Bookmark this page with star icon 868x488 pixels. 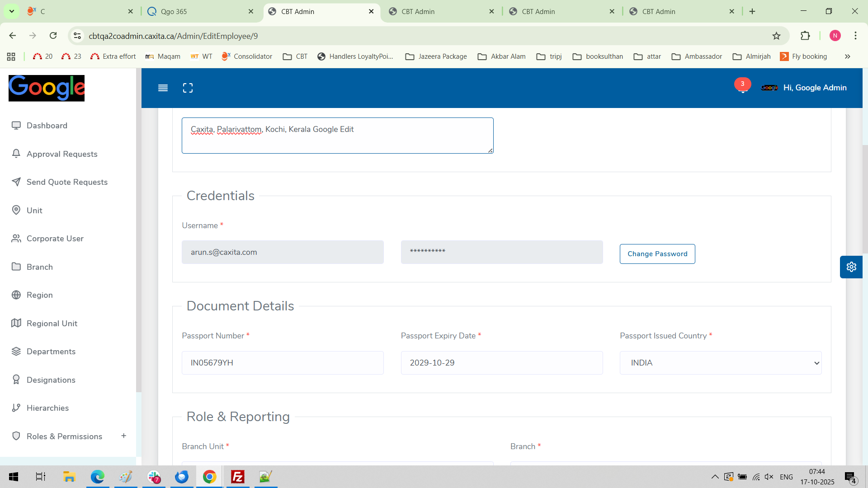pos(776,36)
